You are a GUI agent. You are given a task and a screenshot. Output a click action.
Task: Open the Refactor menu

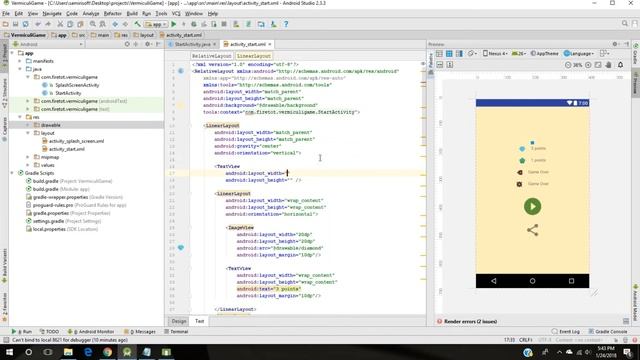pos(112,13)
